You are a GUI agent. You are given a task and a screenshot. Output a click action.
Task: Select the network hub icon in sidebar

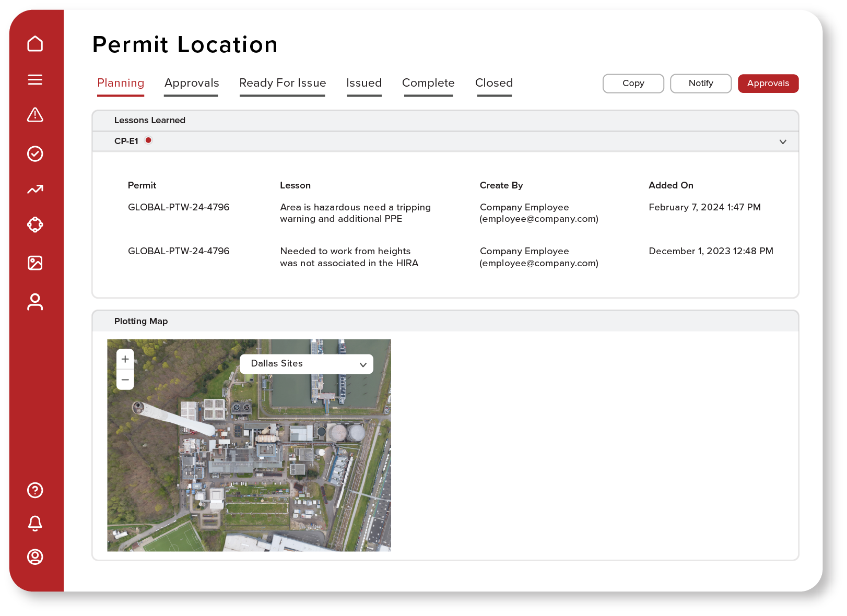click(x=35, y=224)
